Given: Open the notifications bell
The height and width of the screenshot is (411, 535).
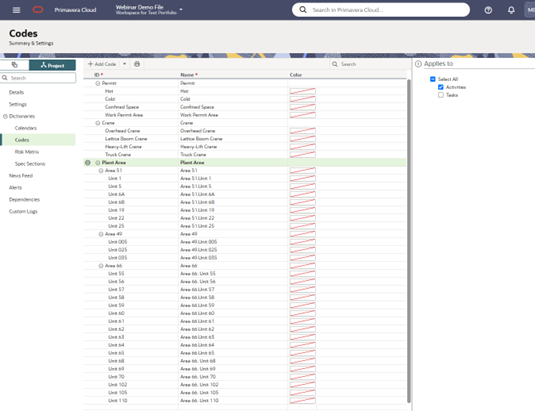Looking at the screenshot, I should pos(511,10).
